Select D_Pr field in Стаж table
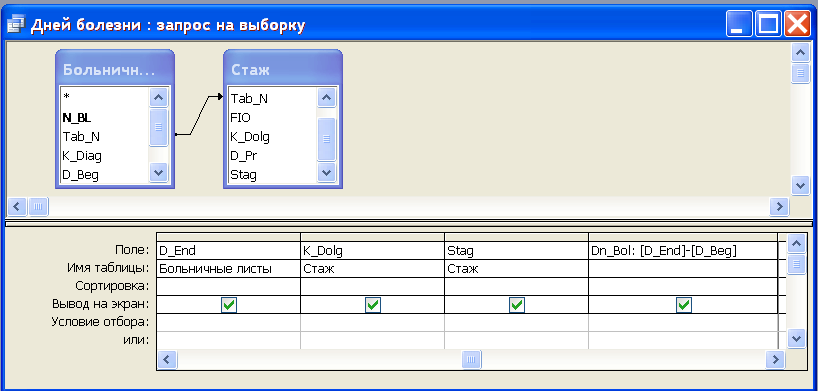Screen dimensions: 818x391 click(x=272, y=156)
